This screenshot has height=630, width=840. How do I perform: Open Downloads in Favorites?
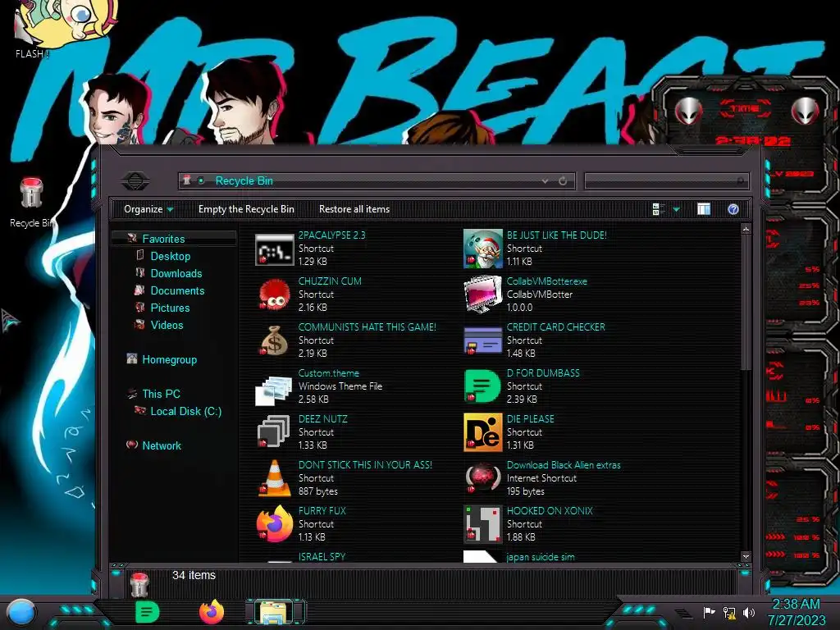coord(176,273)
